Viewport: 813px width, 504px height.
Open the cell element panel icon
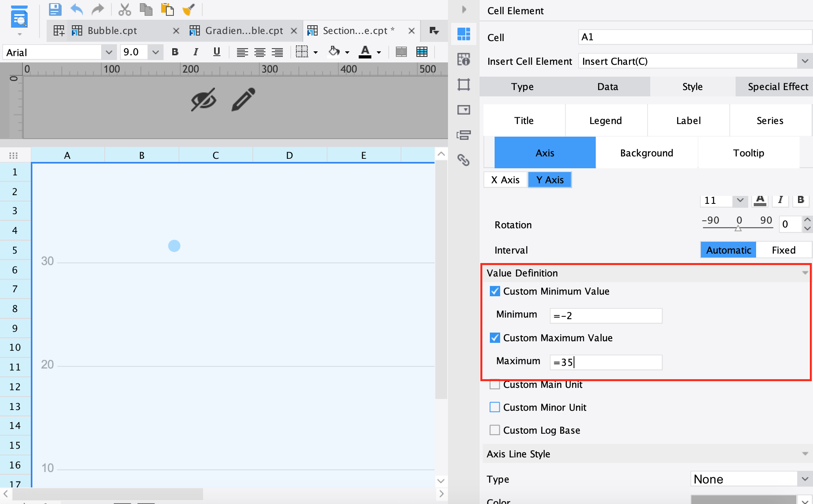click(x=463, y=34)
